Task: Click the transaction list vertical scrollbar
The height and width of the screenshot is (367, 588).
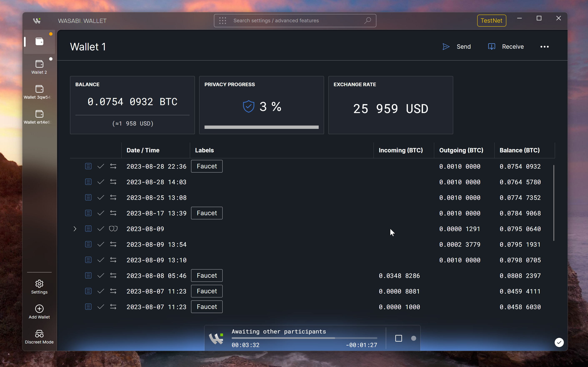Action: click(554, 203)
